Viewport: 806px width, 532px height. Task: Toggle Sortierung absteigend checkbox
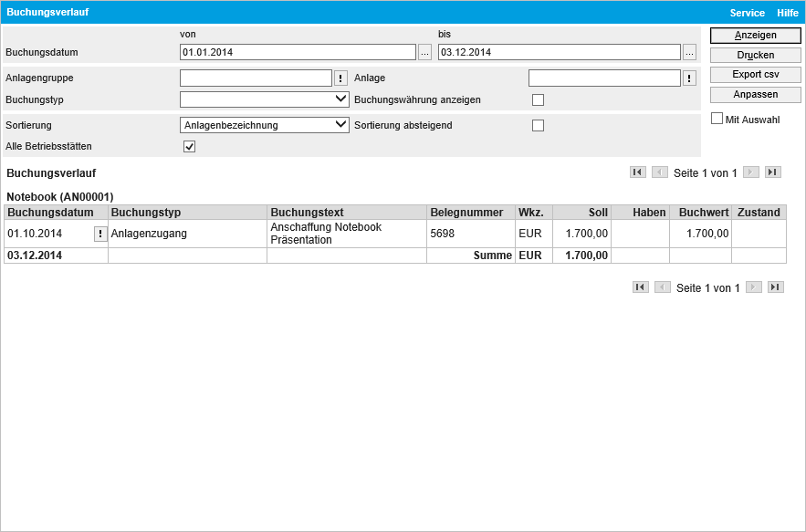tap(538, 126)
